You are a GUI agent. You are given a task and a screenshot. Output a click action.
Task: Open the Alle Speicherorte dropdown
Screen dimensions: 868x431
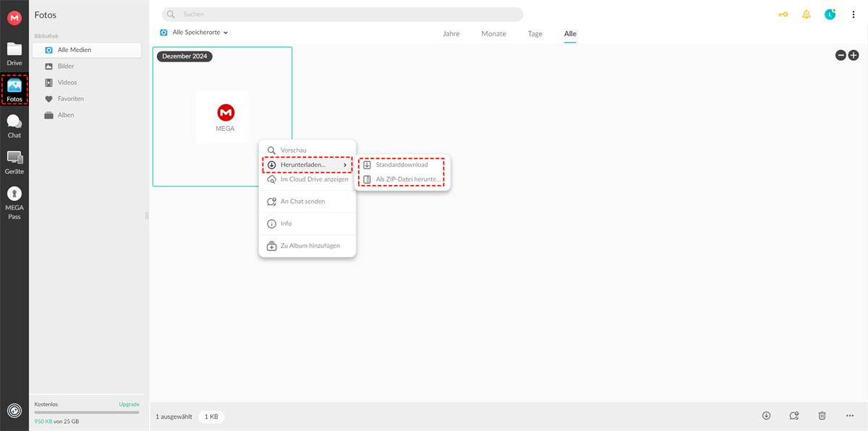194,33
